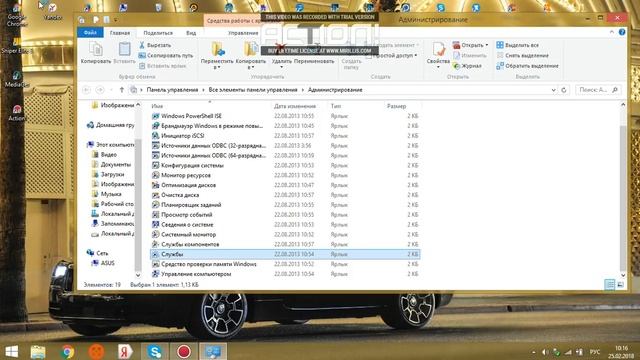640x360 pixels.
Task: Sort by the Дата изменения column
Action: (x=295, y=106)
